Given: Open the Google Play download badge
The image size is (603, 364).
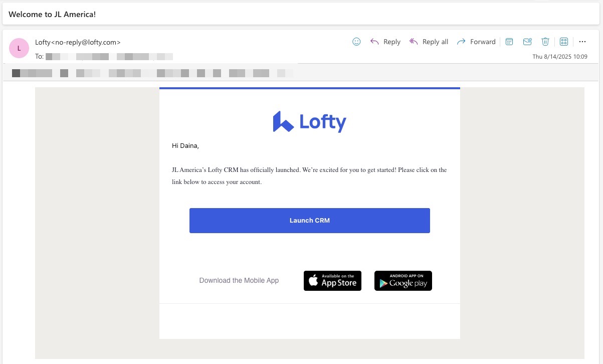Looking at the screenshot, I should [x=403, y=281].
